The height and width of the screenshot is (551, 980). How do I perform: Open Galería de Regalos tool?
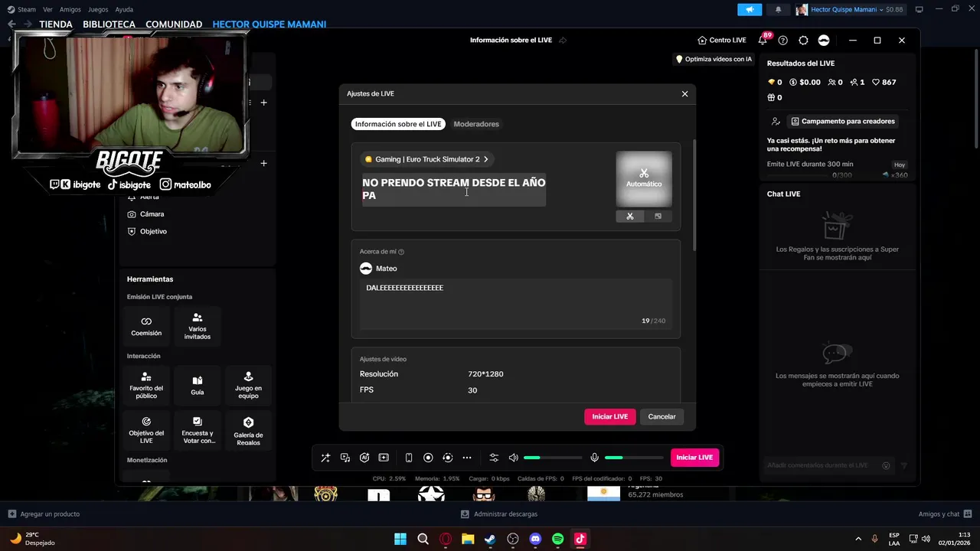(248, 431)
